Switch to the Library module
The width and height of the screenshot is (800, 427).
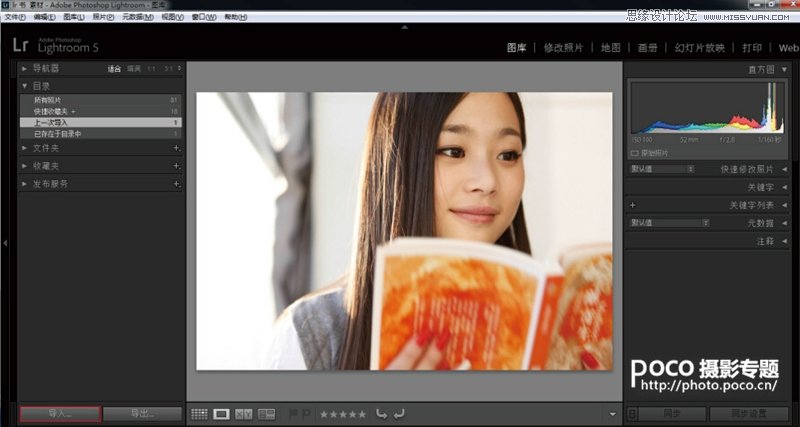pyautogui.click(x=516, y=48)
